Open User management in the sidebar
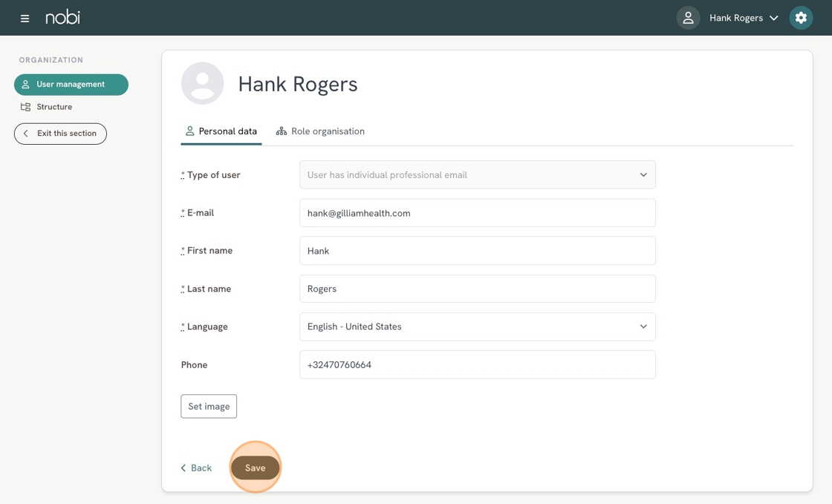 (71, 85)
